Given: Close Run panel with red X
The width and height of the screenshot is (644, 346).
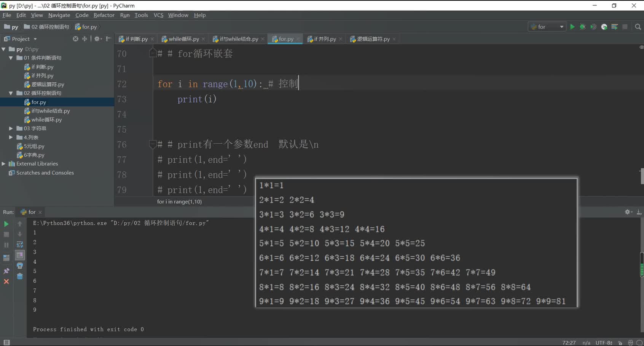Looking at the screenshot, I should pos(6,282).
